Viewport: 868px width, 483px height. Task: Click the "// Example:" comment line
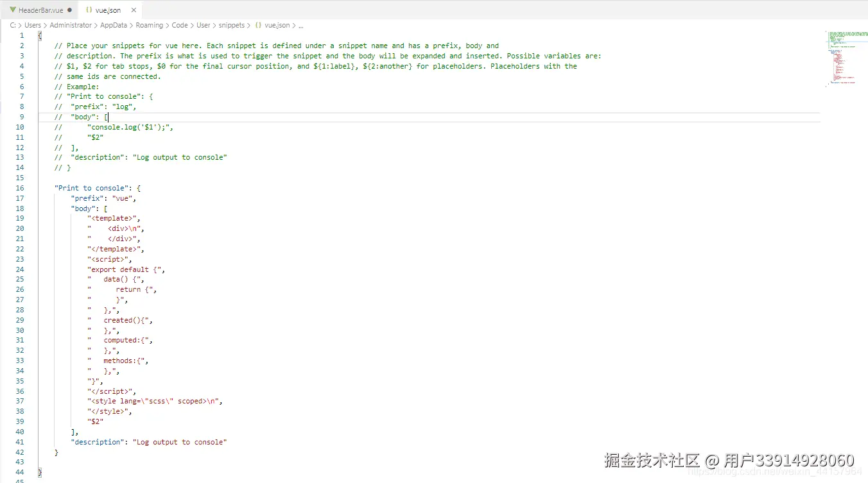click(x=77, y=87)
